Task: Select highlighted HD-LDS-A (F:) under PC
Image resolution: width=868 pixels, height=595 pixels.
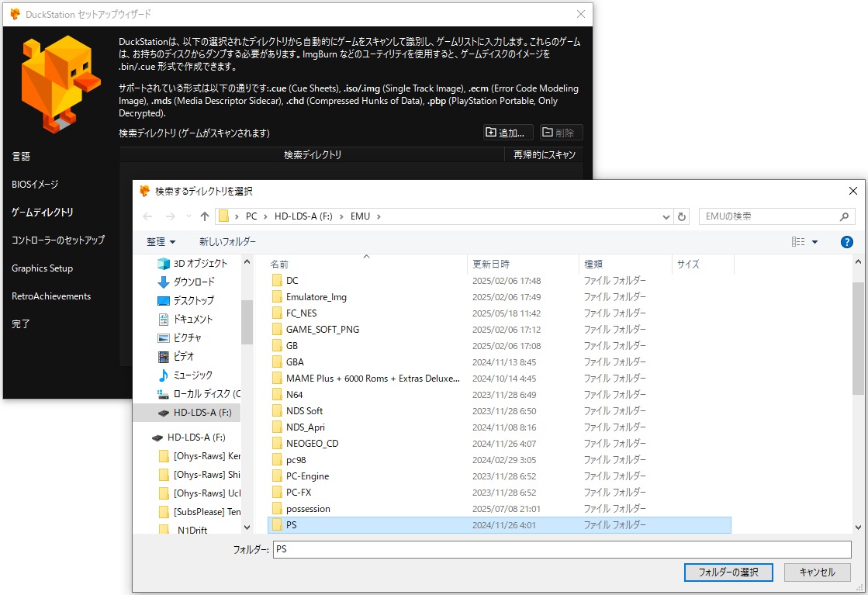Action: tap(187, 413)
